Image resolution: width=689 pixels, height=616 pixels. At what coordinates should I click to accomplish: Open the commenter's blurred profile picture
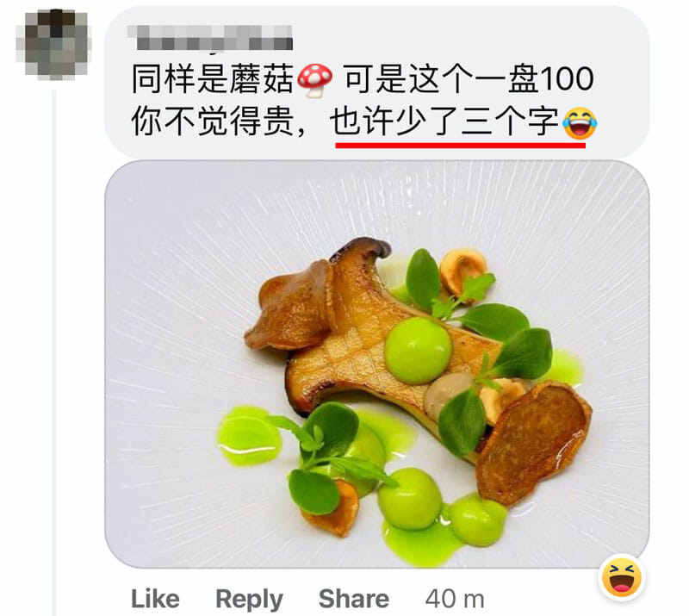click(x=53, y=45)
